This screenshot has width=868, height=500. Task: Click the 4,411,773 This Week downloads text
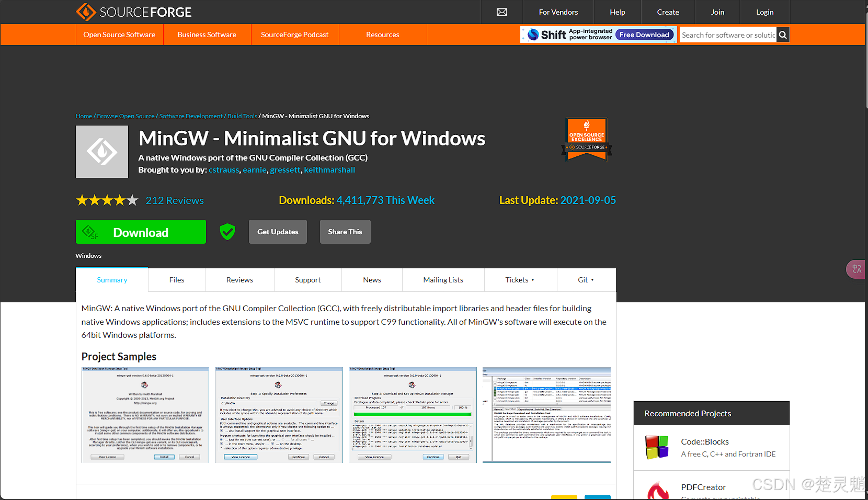[x=385, y=200]
